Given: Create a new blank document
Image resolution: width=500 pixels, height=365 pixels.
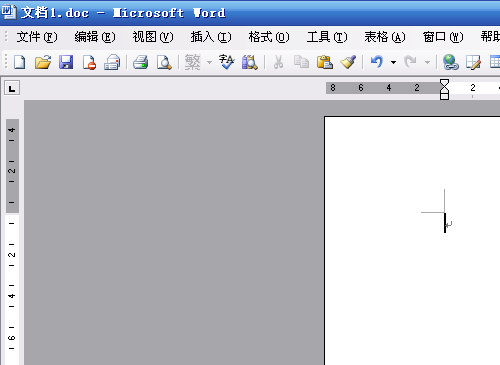Looking at the screenshot, I should click(x=20, y=62).
